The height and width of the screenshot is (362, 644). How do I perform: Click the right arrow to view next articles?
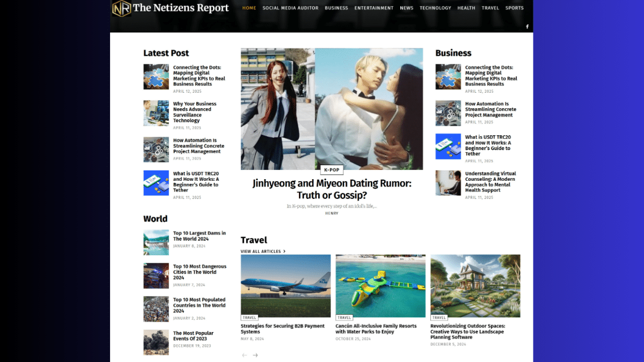(x=255, y=355)
